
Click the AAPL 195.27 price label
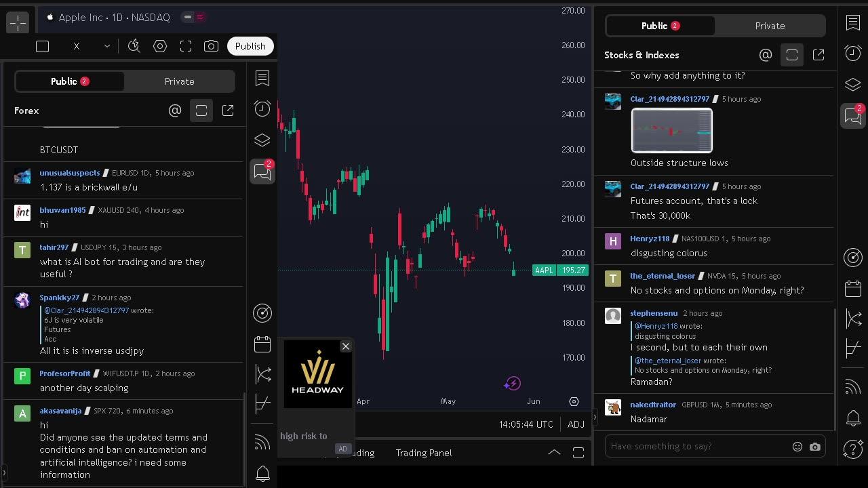coord(560,270)
